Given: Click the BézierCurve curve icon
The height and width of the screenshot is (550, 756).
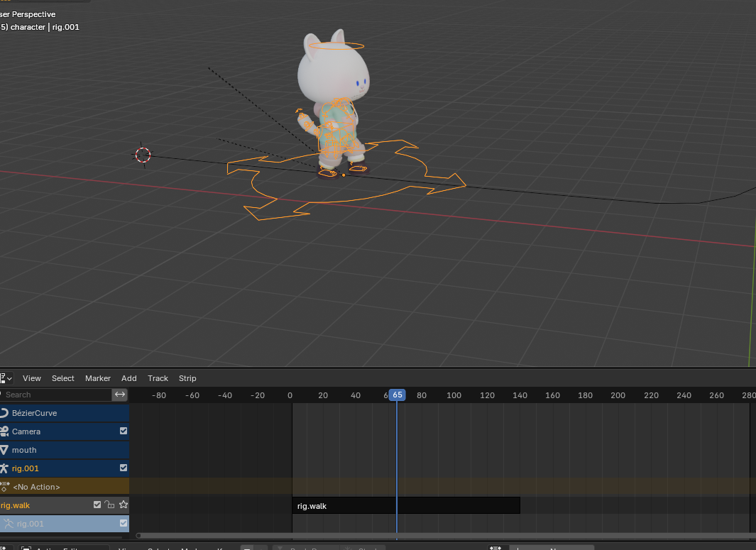Looking at the screenshot, I should pyautogui.click(x=4, y=413).
